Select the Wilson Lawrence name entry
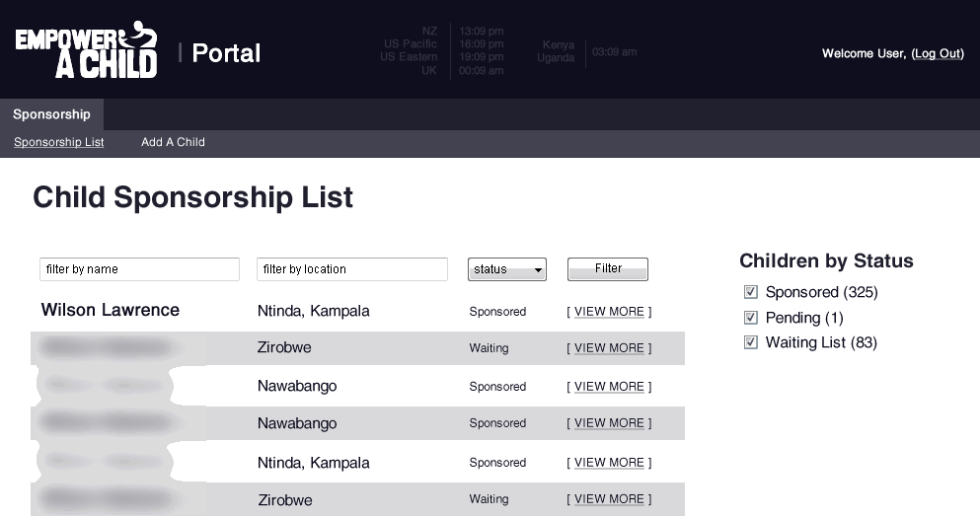Viewport: 980px width, 519px height. 111,311
